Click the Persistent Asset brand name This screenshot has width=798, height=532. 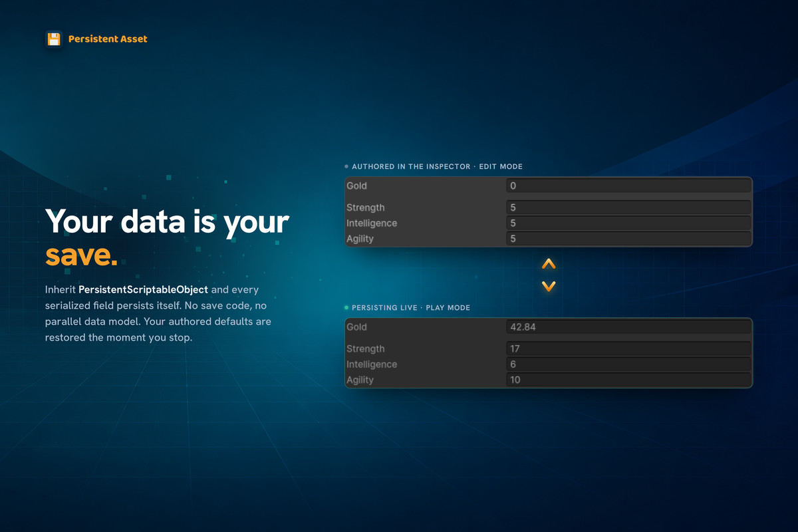(x=108, y=39)
